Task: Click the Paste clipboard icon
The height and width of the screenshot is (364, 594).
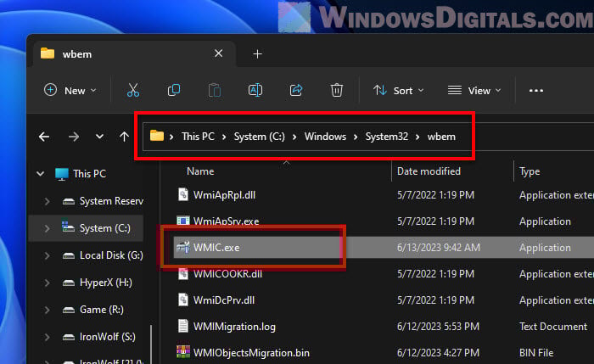Action: point(215,90)
